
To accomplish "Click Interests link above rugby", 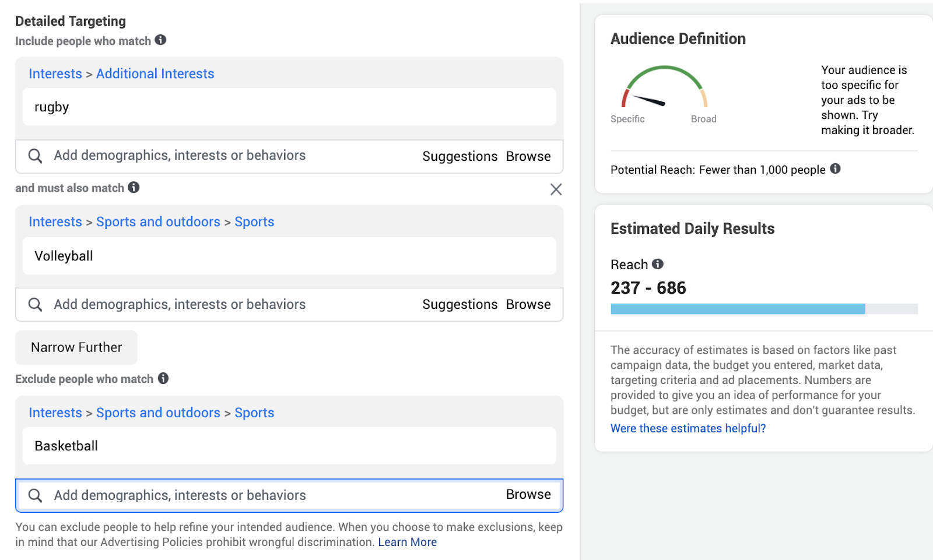I will [55, 74].
